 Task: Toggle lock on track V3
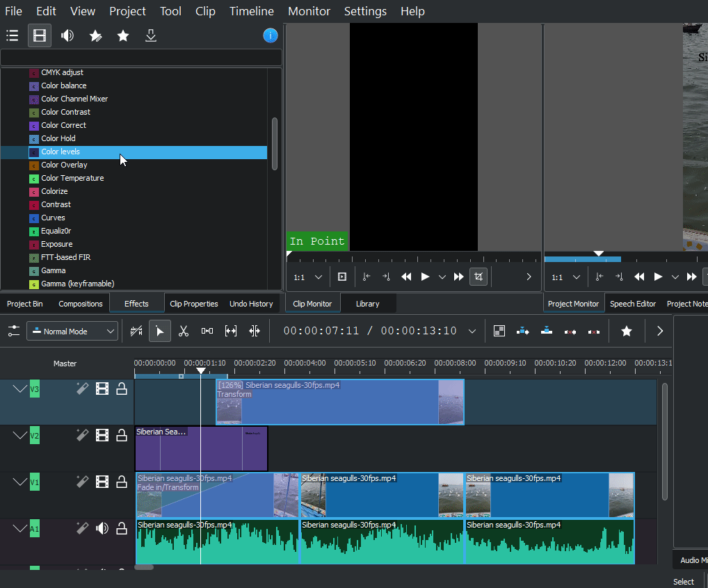tap(122, 389)
